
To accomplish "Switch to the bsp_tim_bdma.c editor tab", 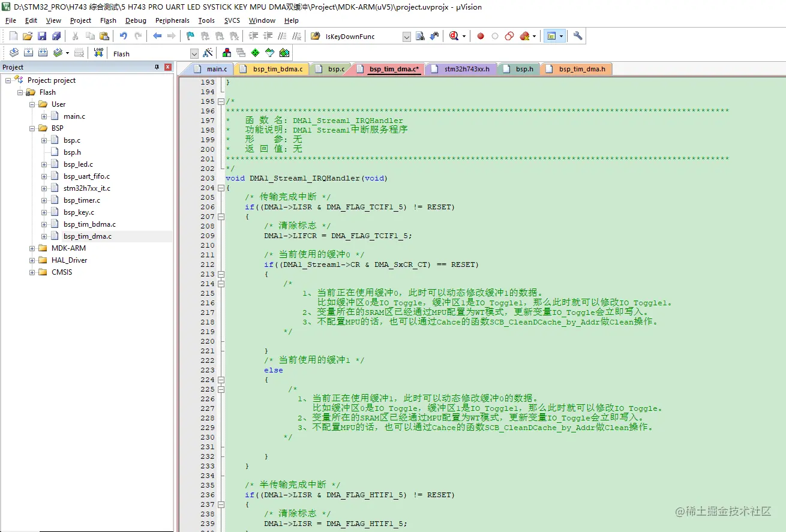I will coord(271,69).
